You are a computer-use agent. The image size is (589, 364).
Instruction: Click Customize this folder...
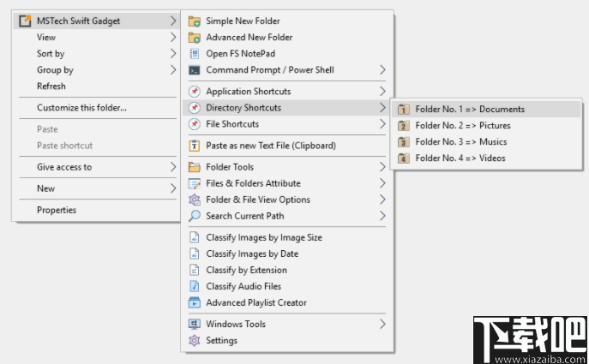81,108
